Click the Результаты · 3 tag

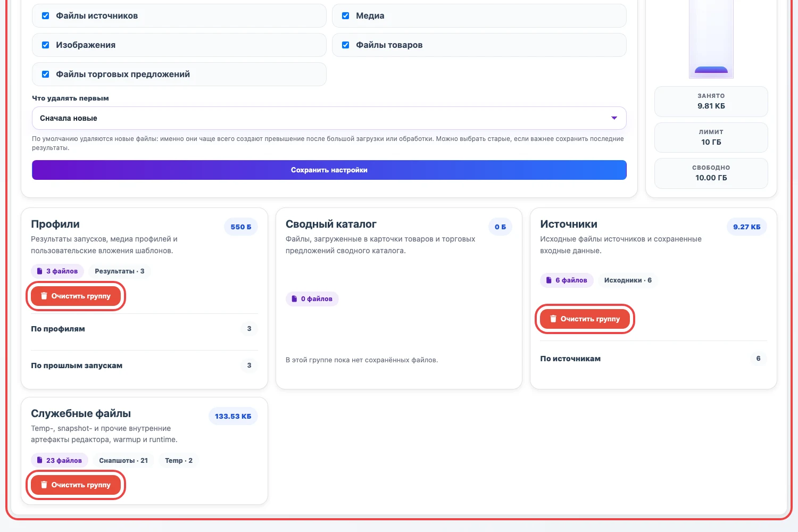[120, 271]
